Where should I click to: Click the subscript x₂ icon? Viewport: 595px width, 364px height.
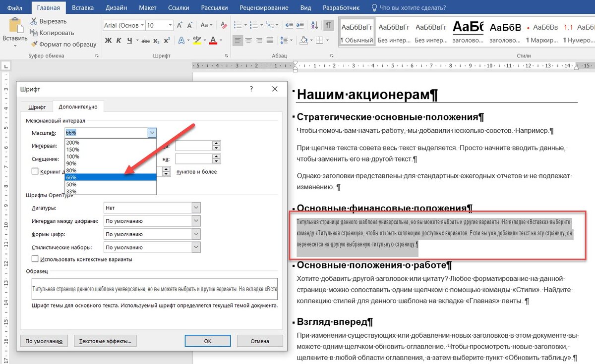pyautogui.click(x=156, y=41)
